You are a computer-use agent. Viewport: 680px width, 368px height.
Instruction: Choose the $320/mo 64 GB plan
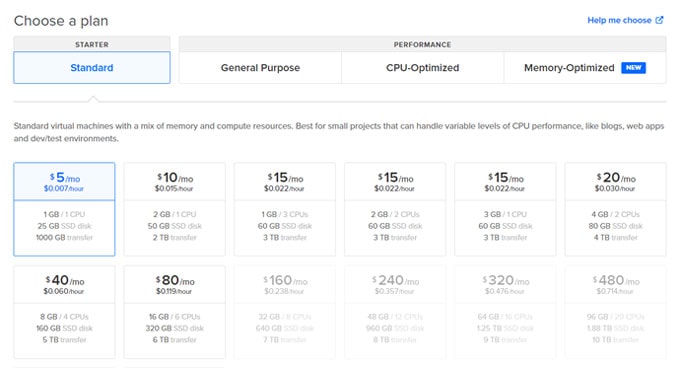coord(505,312)
